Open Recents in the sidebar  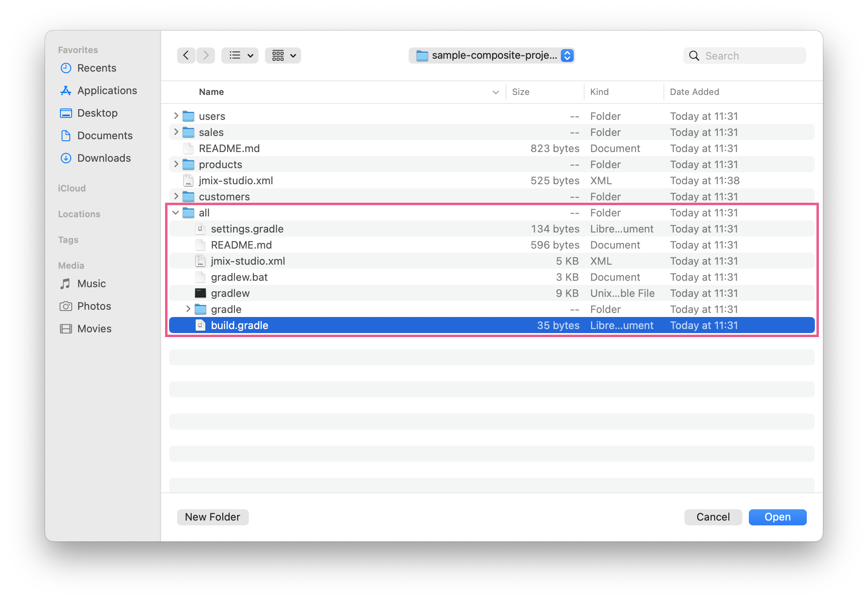97,68
